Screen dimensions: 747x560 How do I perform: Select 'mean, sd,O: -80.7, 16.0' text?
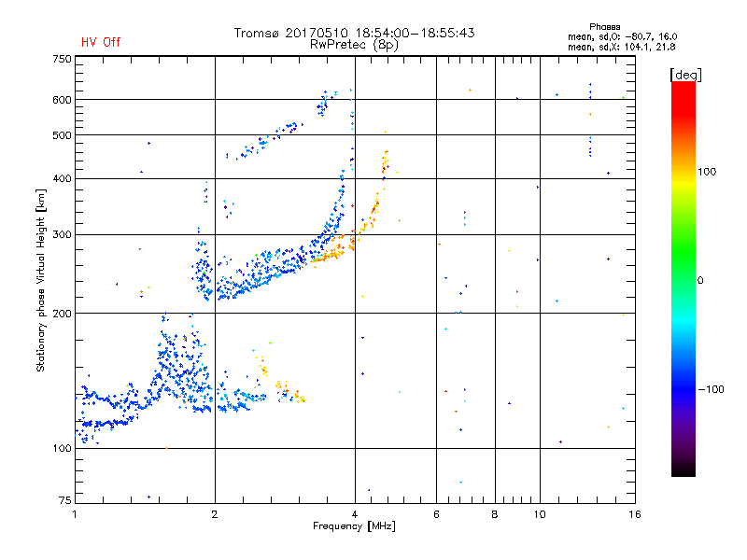click(x=622, y=36)
